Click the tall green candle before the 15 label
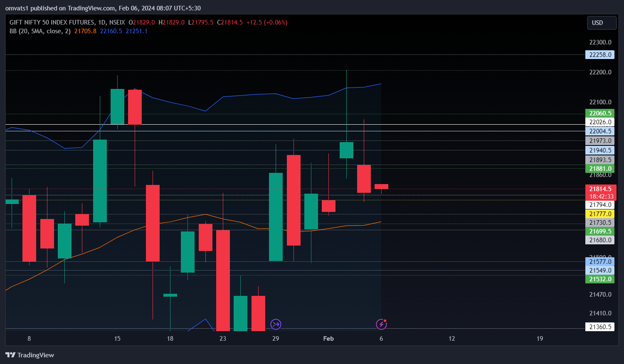This screenshot has height=364, width=624. point(100,181)
